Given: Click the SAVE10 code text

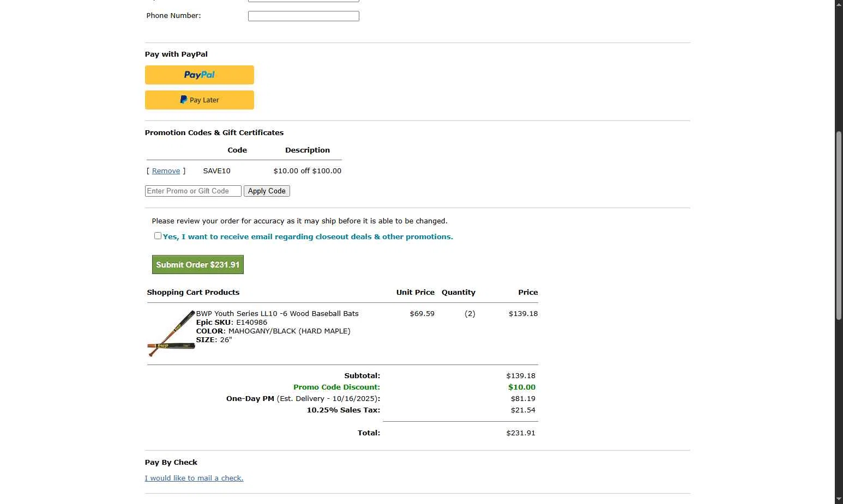Looking at the screenshot, I should (216, 171).
